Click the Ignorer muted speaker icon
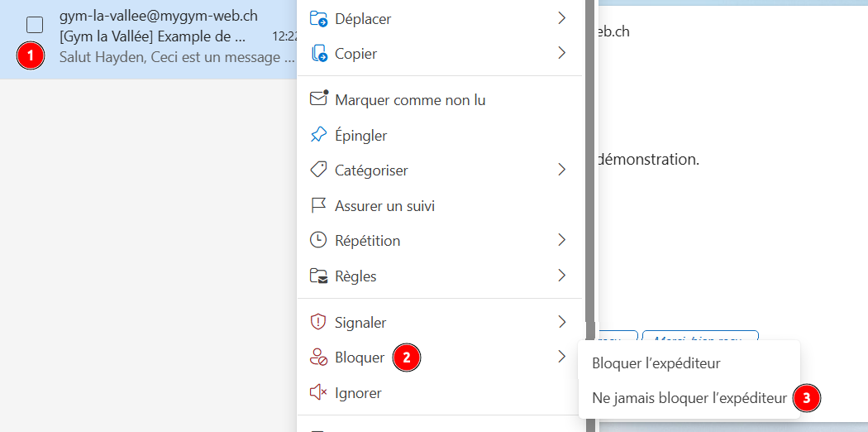 pos(318,393)
